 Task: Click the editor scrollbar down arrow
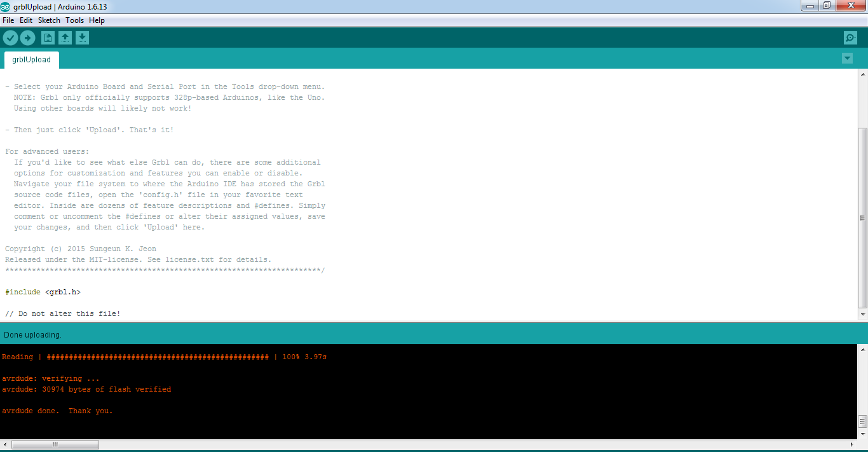(862, 314)
